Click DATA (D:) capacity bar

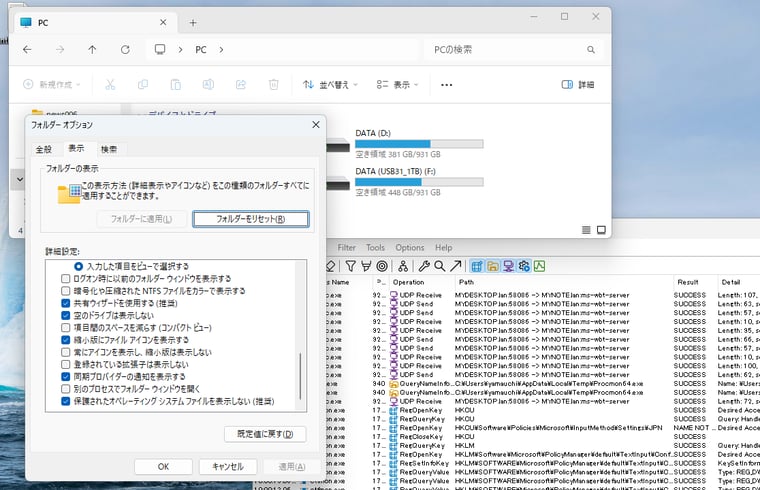[419, 144]
